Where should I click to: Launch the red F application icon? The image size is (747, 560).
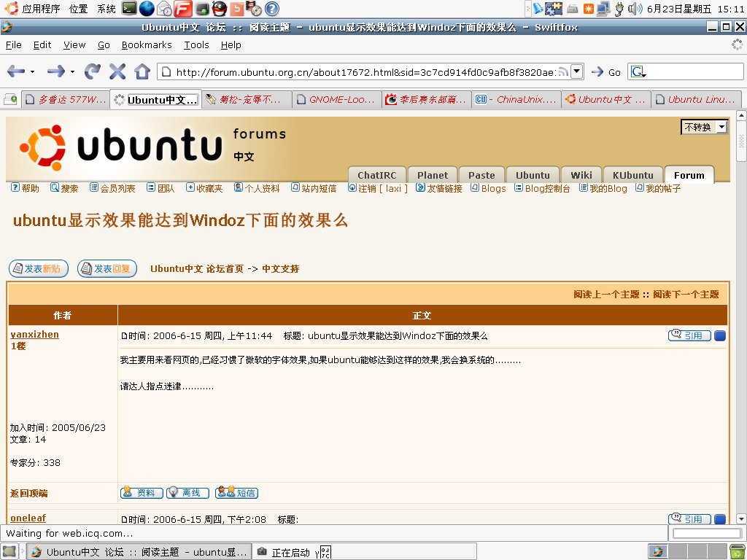(183, 8)
